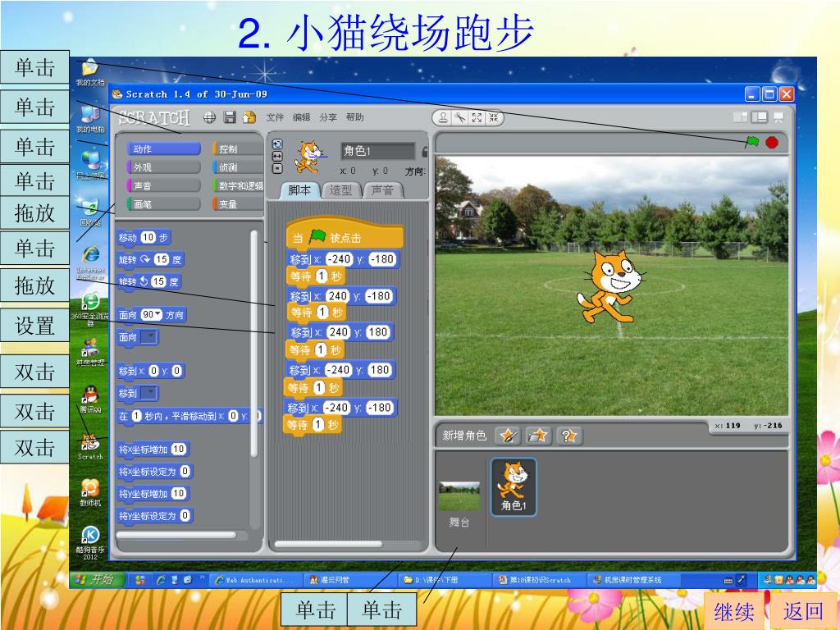Open the 我的文档 desktop folder icon
840x630 pixels.
click(x=90, y=72)
